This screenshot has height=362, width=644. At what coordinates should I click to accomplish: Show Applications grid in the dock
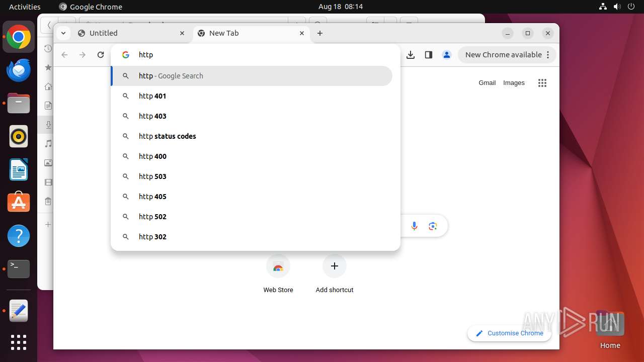[x=19, y=342]
